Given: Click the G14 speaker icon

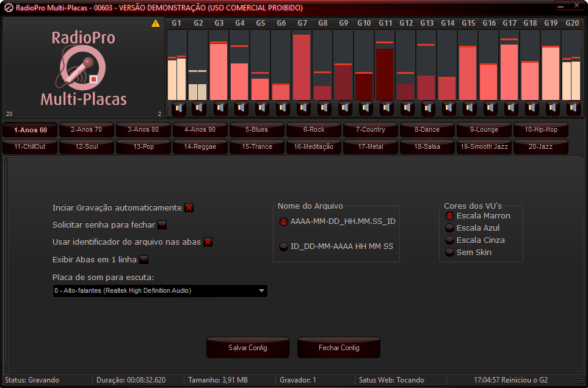Looking at the screenshot, I should point(449,108).
